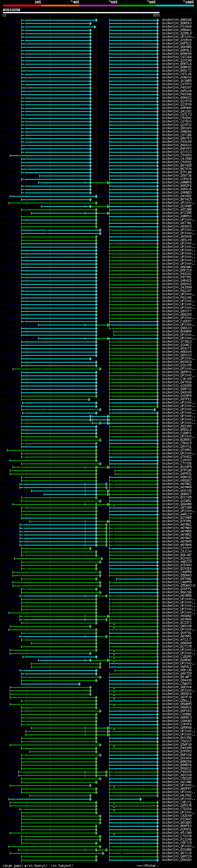
Task: Click the purple ~60% identity color bar
Action: 98,6
